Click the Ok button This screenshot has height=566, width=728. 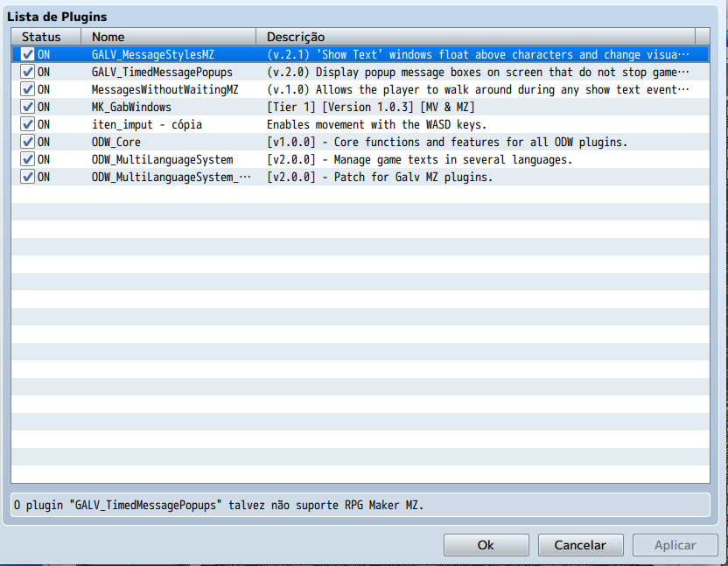(486, 545)
